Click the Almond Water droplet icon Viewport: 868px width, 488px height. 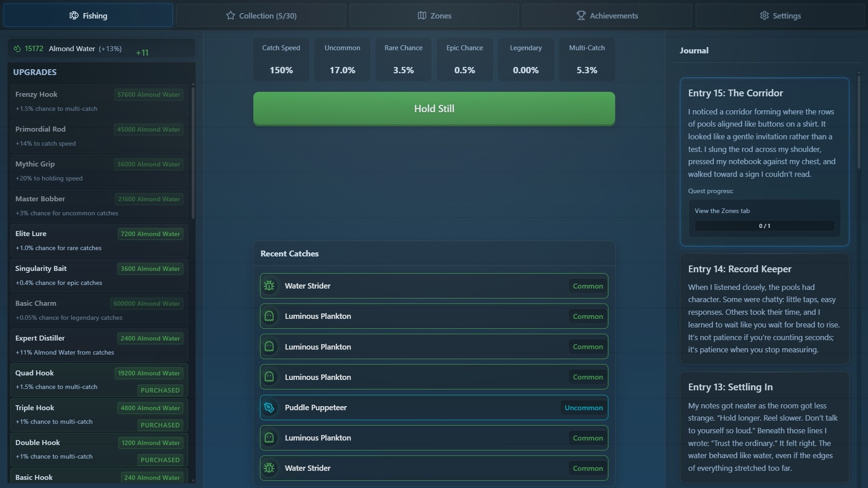tap(17, 48)
